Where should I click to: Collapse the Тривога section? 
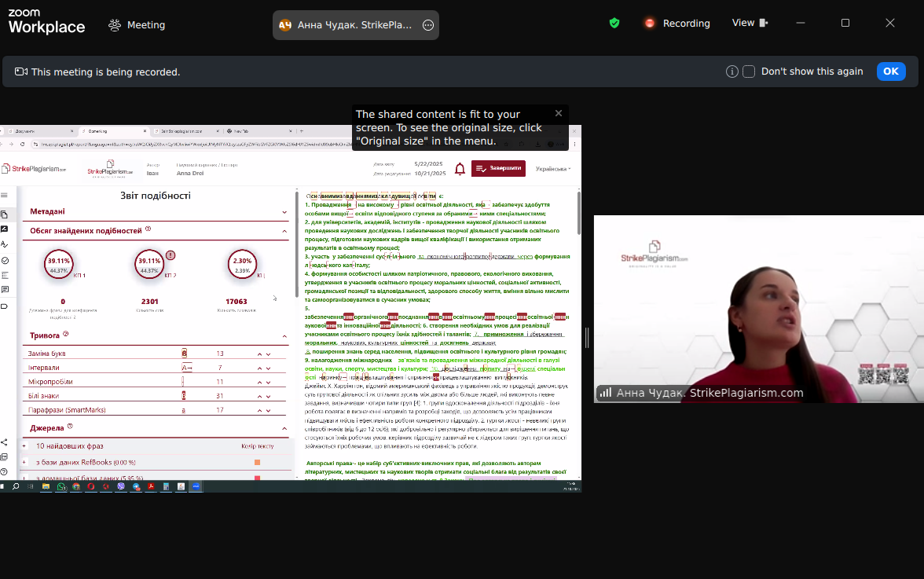tap(284, 335)
